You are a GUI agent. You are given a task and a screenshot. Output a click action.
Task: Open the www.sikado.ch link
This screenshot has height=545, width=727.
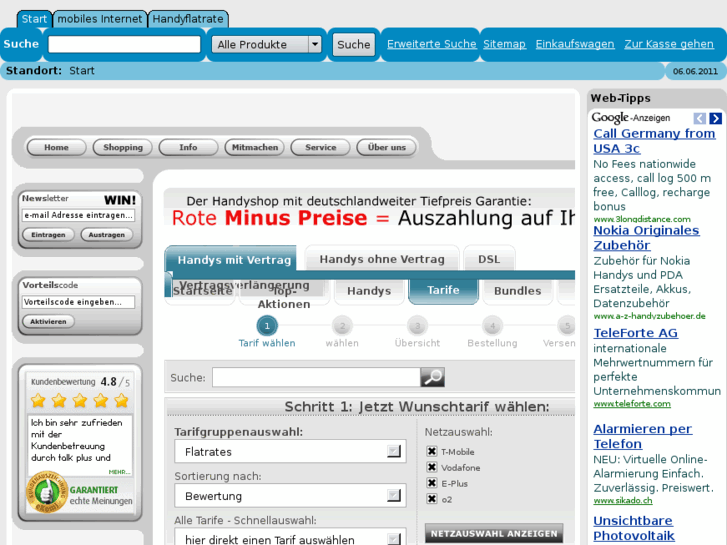click(623, 500)
